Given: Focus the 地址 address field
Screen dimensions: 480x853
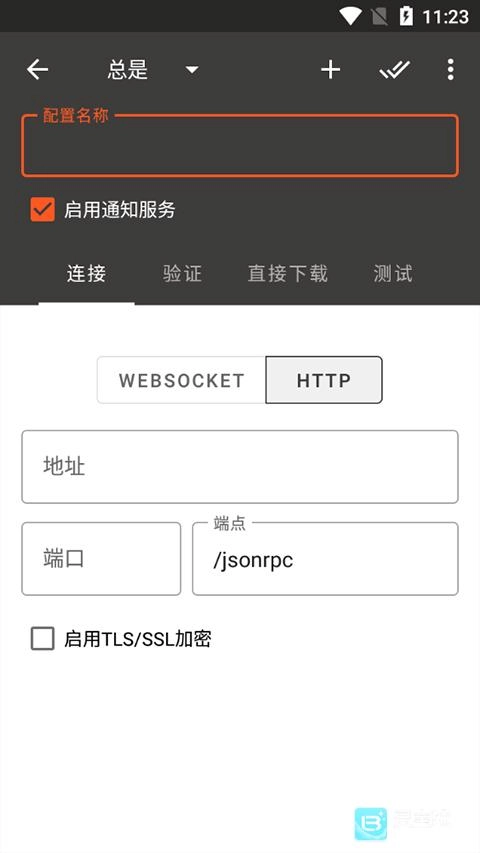Looking at the screenshot, I should tap(240, 467).
